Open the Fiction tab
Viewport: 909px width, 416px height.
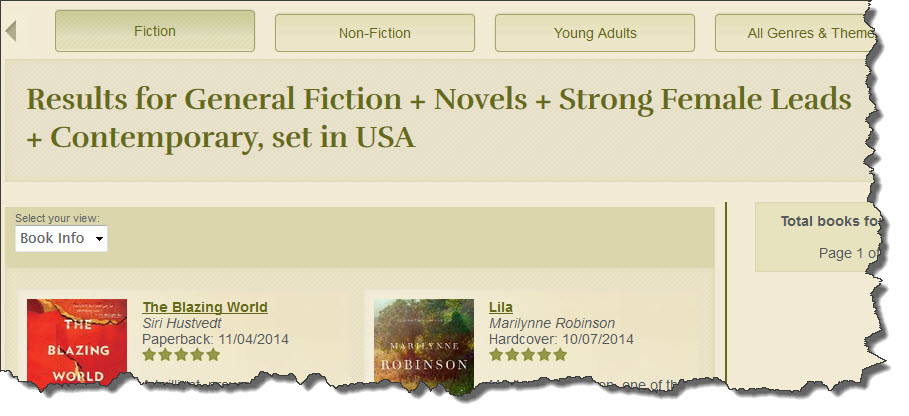point(155,31)
